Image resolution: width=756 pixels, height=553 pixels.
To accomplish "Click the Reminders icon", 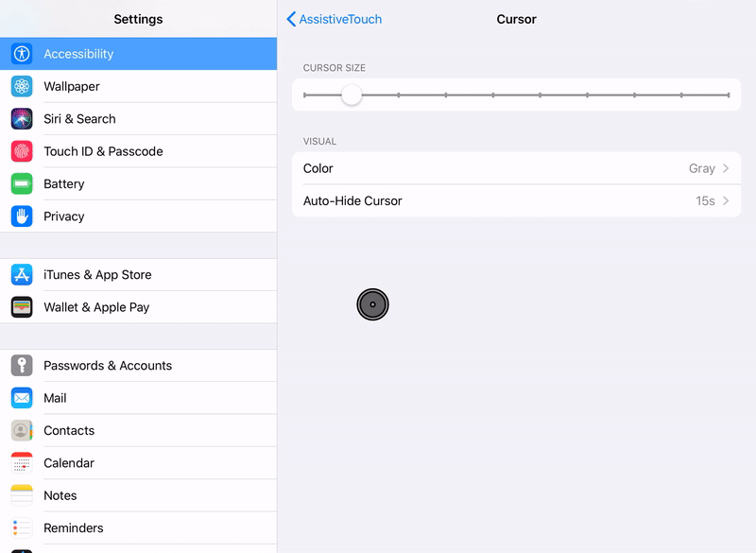I will 20,527.
